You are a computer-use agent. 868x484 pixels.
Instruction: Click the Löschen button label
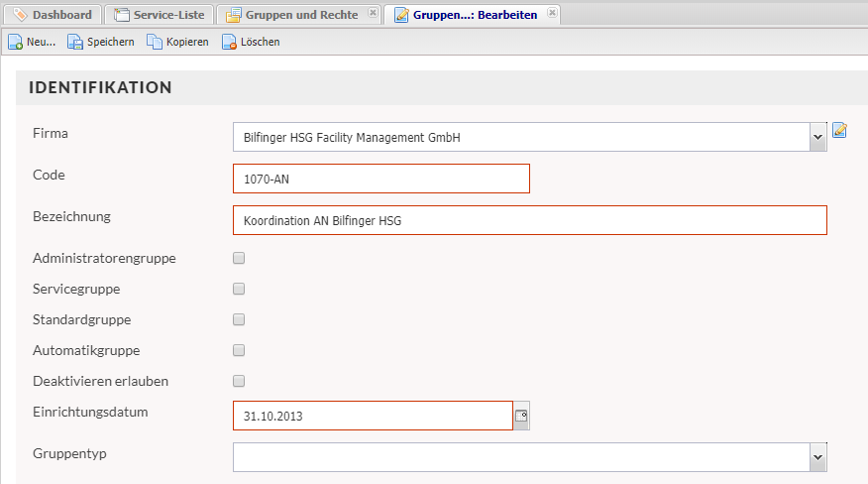pyautogui.click(x=261, y=42)
